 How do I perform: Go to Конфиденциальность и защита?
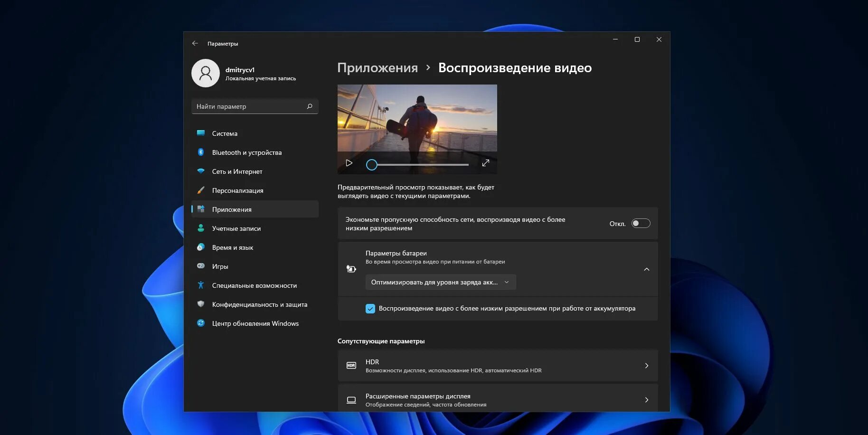(x=255, y=304)
